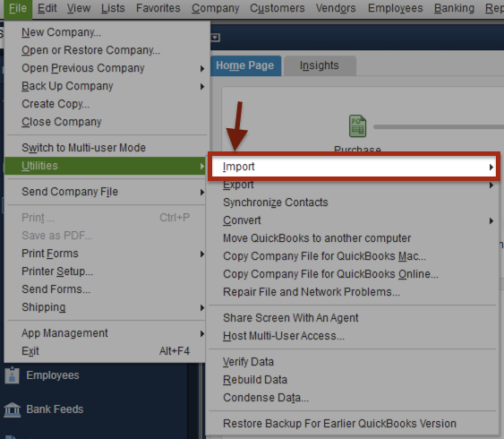Viewport: 504px width, 439px height.
Task: Open Printer Setup from File menu
Action: click(x=105, y=271)
